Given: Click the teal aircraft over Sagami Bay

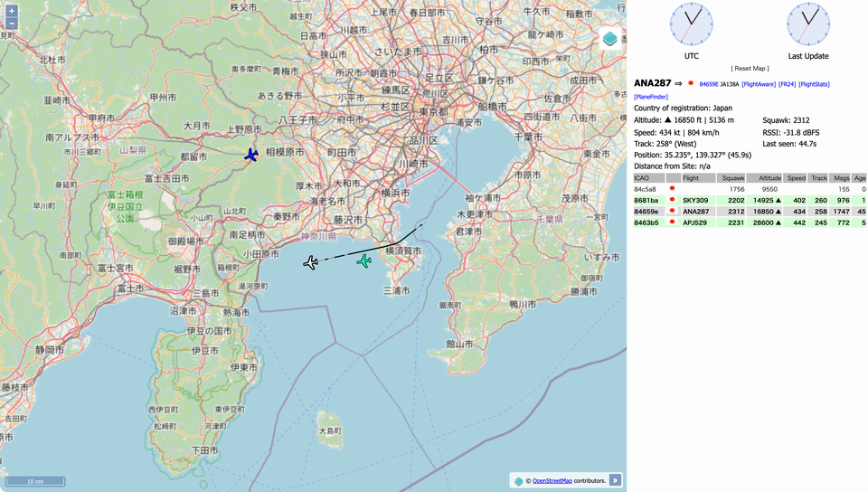Looking at the screenshot, I should coord(363,261).
